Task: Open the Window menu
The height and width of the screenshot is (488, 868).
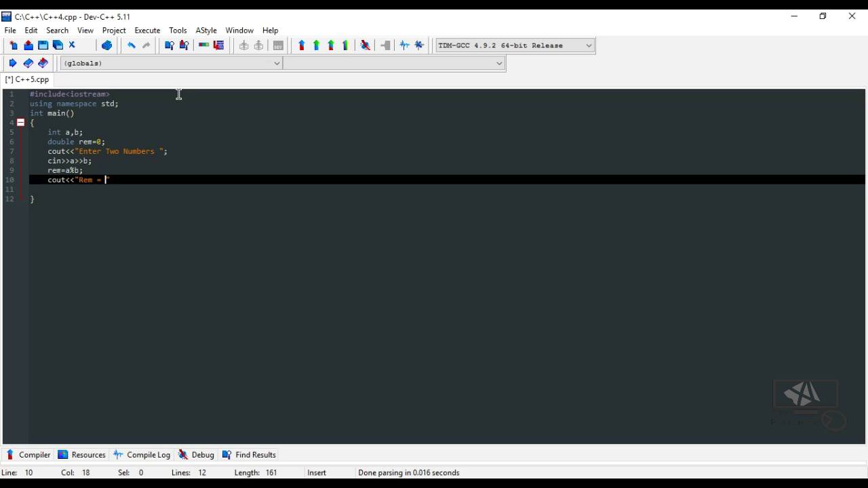Action: click(x=239, y=30)
